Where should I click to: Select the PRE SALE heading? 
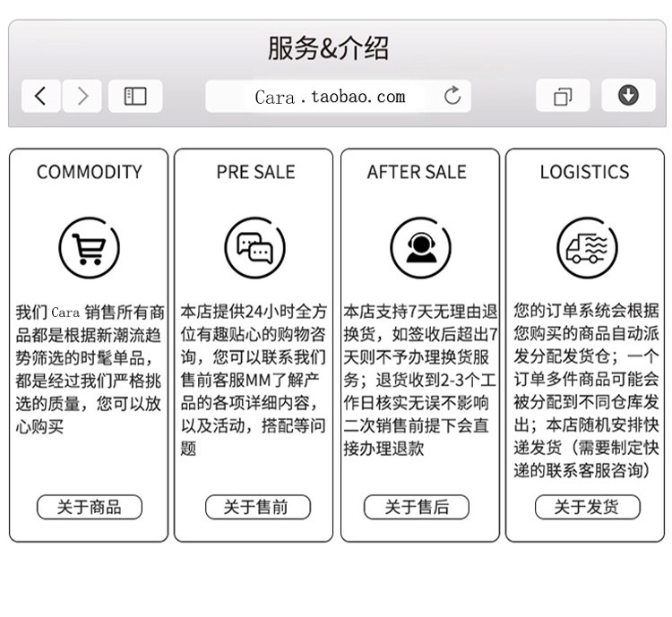[256, 172]
